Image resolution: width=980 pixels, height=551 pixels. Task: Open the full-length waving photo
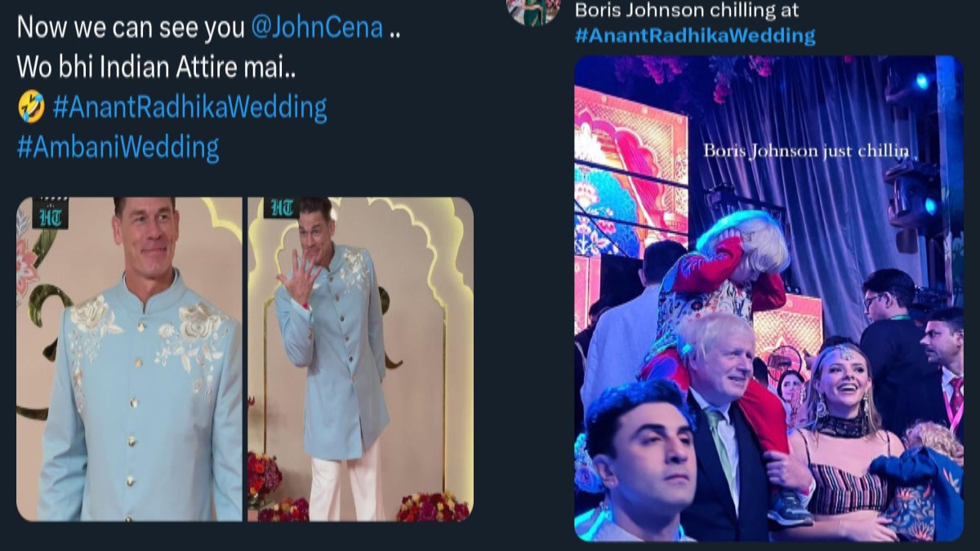point(360,359)
